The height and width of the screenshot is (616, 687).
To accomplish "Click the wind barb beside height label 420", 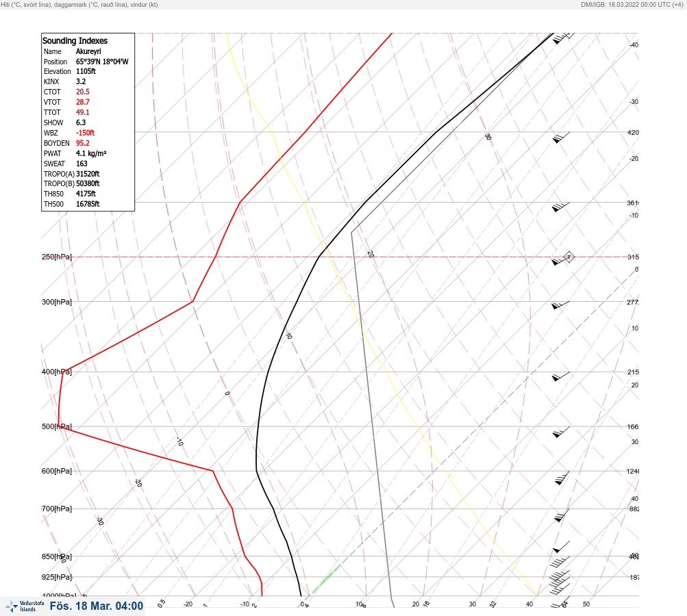I will (x=561, y=138).
